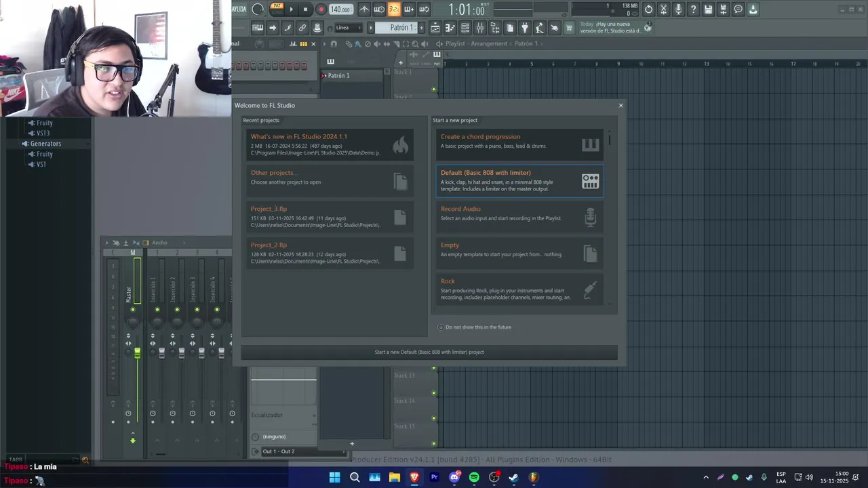Screen dimensions: 868x488
Task: Choose Other projects... entry
Action: click(330, 180)
